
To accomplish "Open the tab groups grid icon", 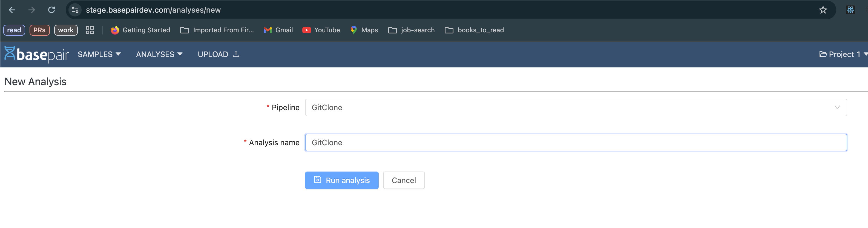I will click(x=90, y=30).
